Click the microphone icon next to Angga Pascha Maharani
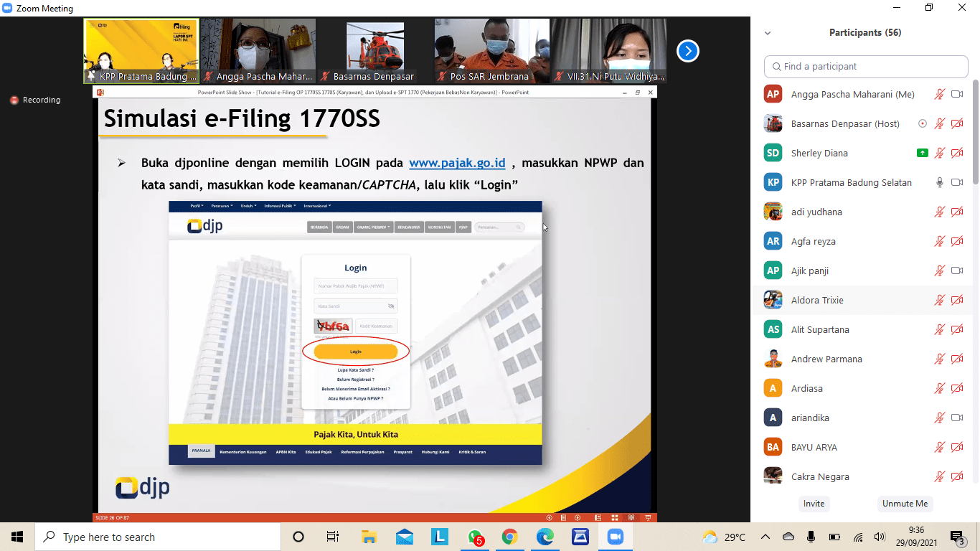The width and height of the screenshot is (980, 551). click(x=939, y=94)
